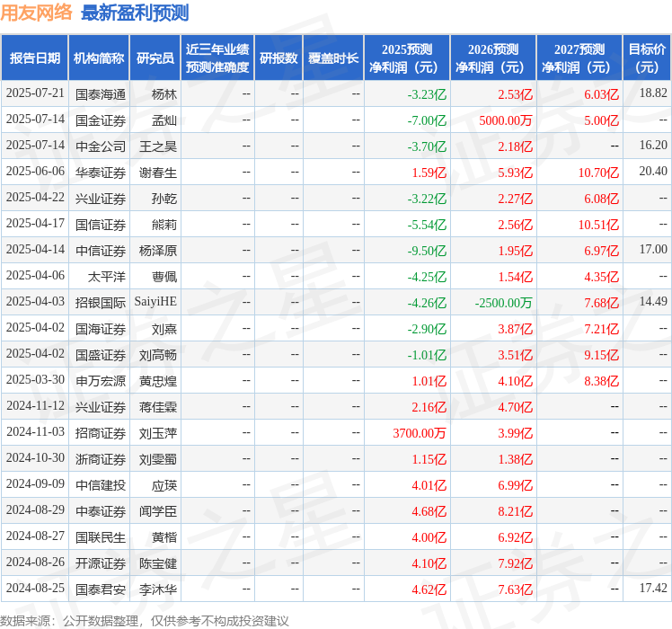Click the 2024-08-25 report date
Screen dimensions: 672x629
(35, 589)
